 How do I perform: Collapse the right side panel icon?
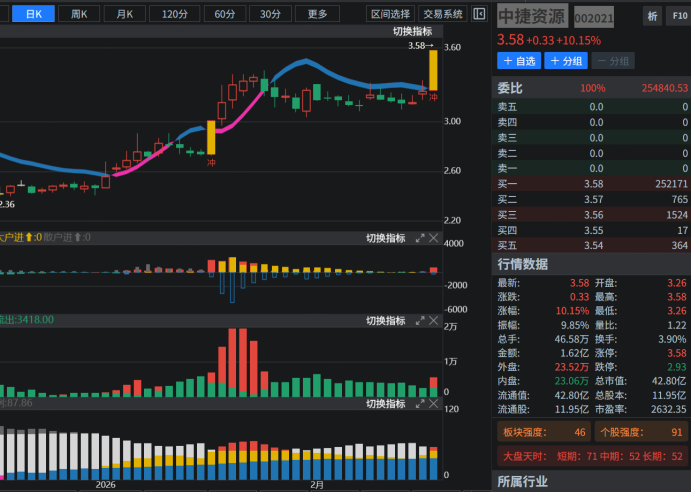point(480,14)
